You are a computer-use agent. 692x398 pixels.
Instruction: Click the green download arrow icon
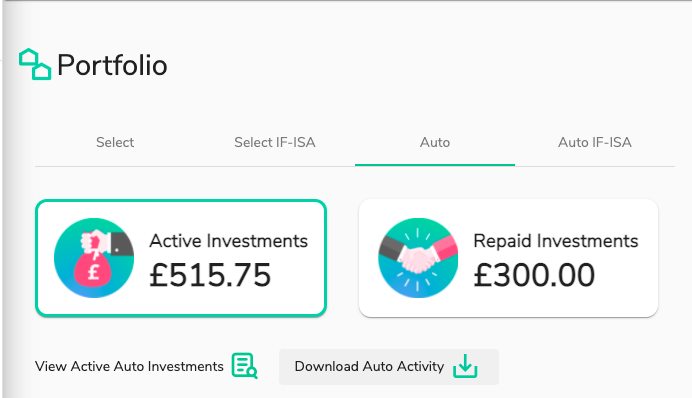coord(465,366)
